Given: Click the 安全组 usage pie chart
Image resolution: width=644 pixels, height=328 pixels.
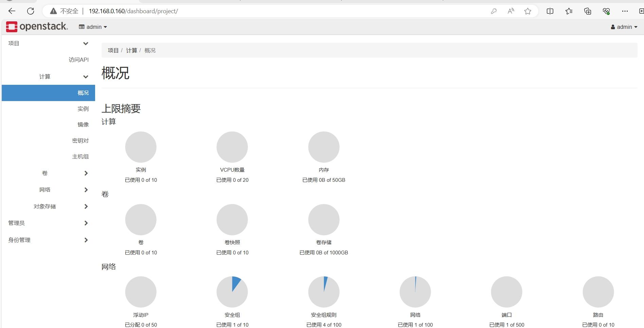Looking at the screenshot, I should coord(232,292).
